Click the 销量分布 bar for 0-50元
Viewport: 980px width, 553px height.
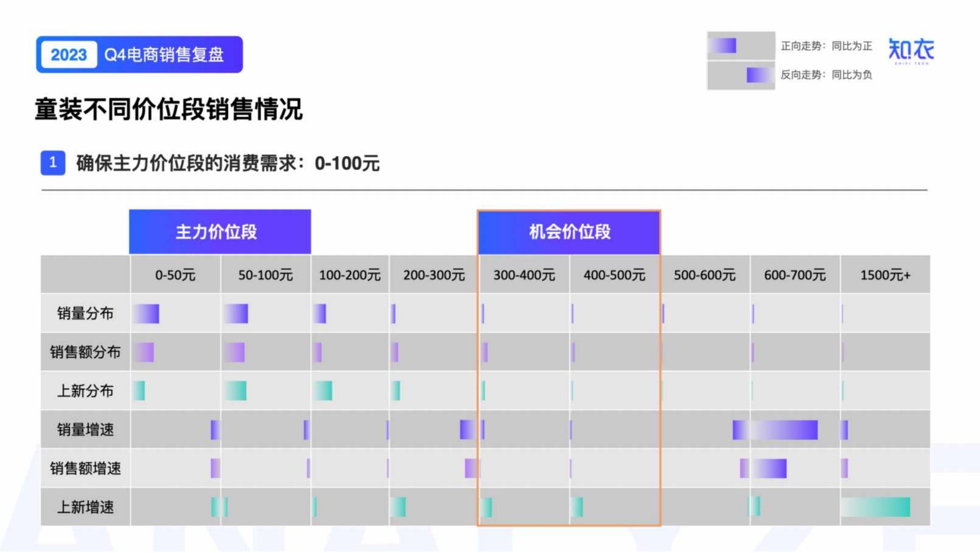pos(146,314)
